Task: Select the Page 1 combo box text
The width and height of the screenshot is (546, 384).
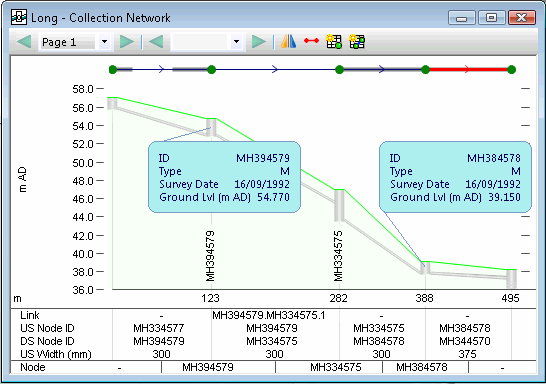Action: [59, 42]
